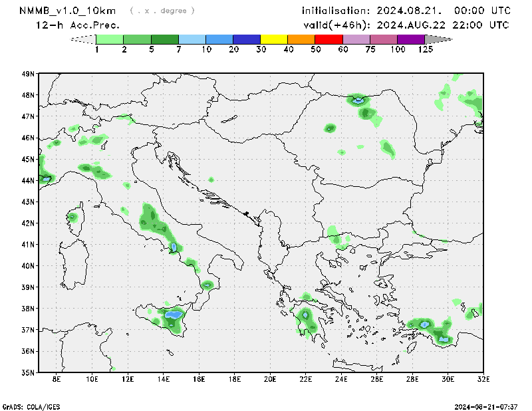Click the white arrow at the color scale's left end
The image size is (532, 411).
(83, 39)
